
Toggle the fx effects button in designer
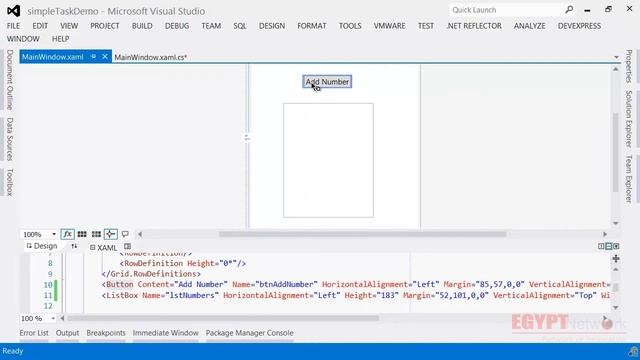(x=67, y=234)
